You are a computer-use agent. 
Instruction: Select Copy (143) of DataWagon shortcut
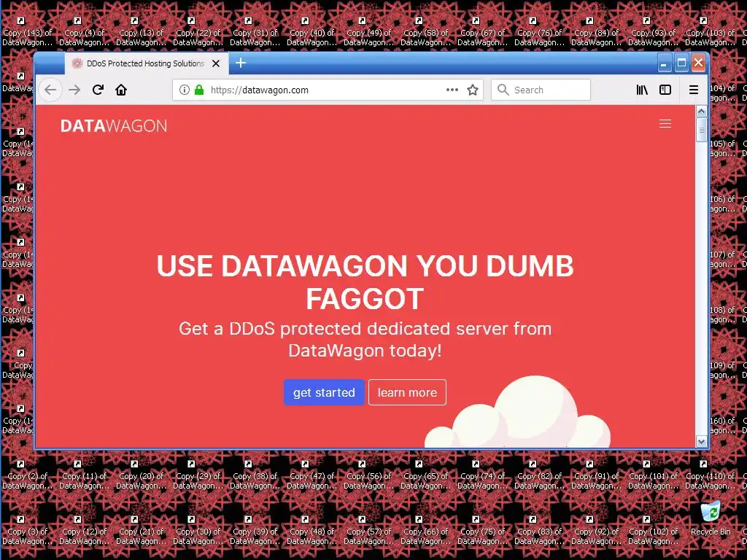click(x=27, y=32)
